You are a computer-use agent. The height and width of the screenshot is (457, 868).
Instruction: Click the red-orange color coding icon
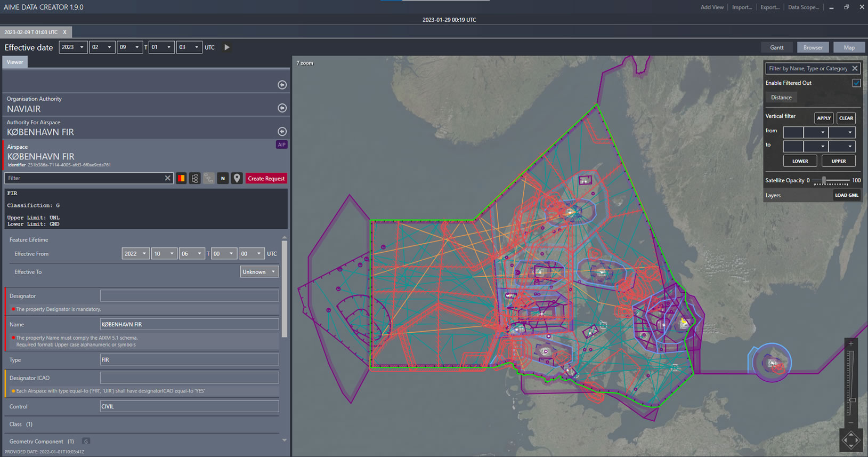coord(181,179)
